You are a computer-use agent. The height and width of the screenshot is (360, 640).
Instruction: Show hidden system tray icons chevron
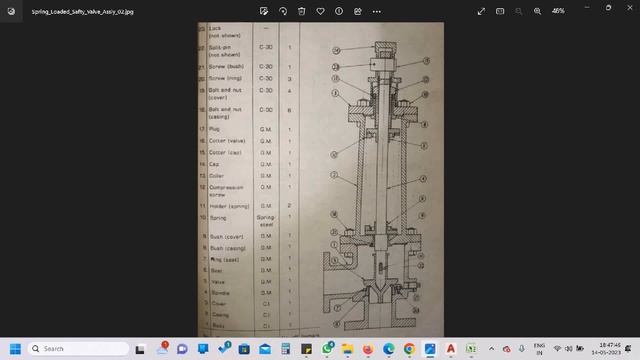click(x=491, y=349)
